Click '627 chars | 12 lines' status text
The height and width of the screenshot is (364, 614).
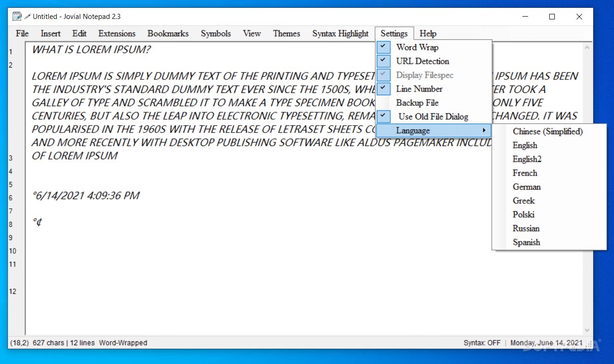click(64, 343)
